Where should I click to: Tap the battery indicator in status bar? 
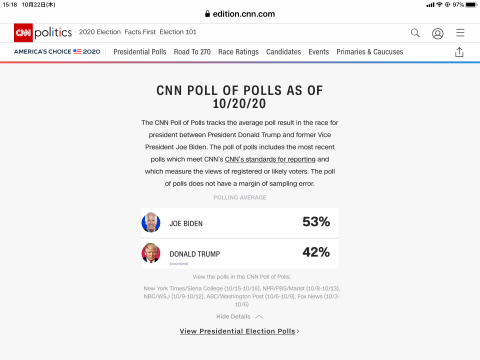471,5
